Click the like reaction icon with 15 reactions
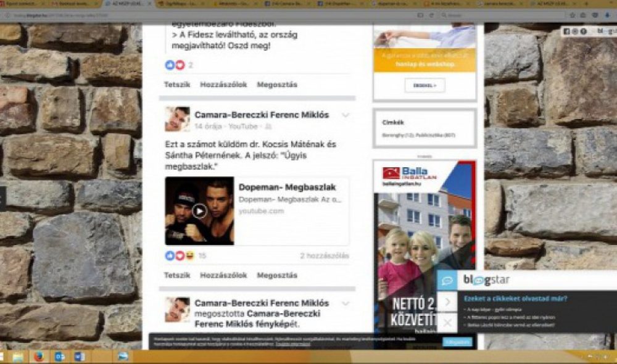This screenshot has width=617, height=364. [x=170, y=256]
